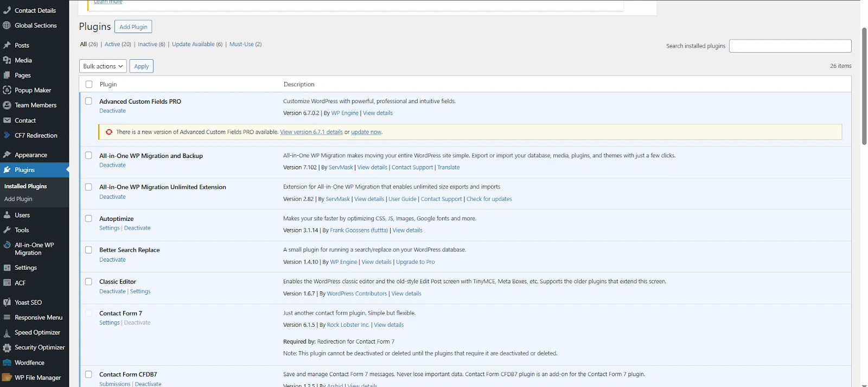The image size is (868, 387).
Task: Click the Settings sliders icon
Action: click(x=7, y=268)
